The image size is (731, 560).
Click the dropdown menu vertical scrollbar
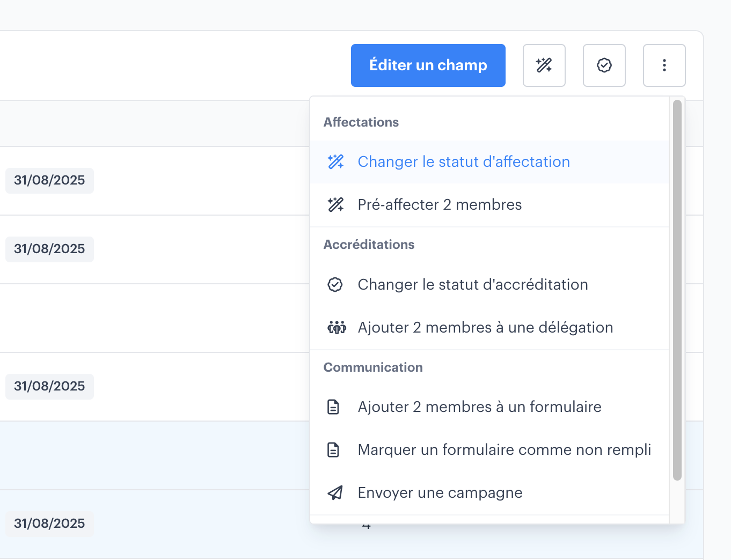(x=677, y=290)
